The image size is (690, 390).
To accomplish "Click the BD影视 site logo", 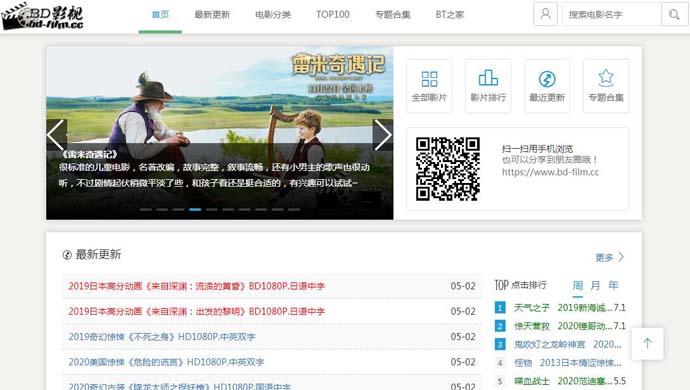I will point(42,17).
